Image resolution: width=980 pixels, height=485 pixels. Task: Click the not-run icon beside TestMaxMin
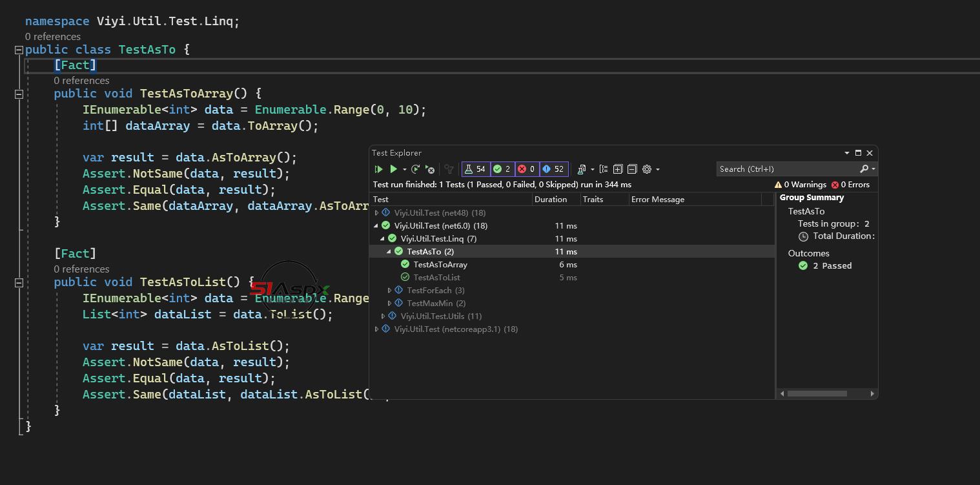[x=398, y=303]
